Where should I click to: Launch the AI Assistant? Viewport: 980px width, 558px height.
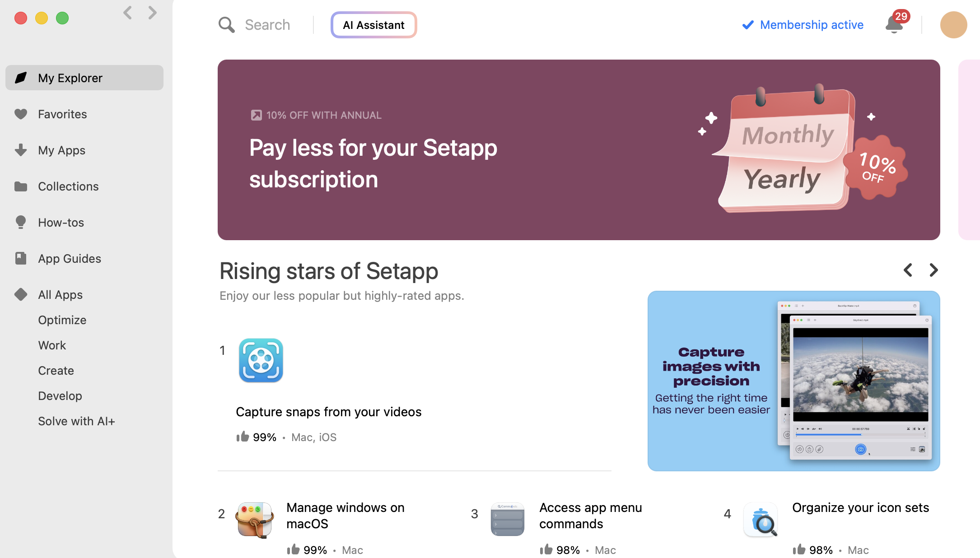373,25
